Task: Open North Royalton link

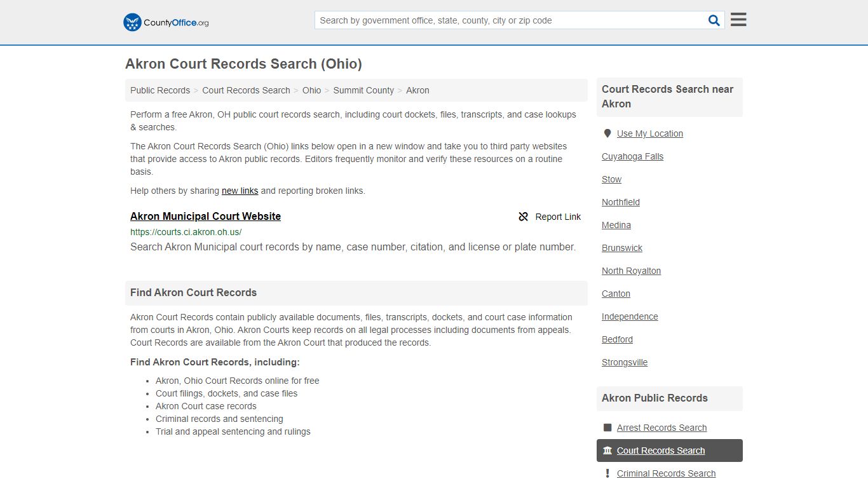Action: click(x=631, y=271)
